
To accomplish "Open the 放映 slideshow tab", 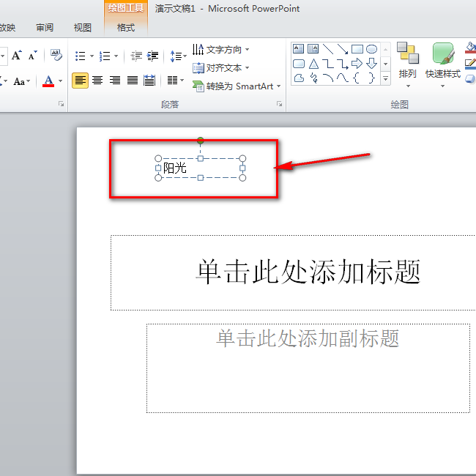I will click(x=7, y=28).
